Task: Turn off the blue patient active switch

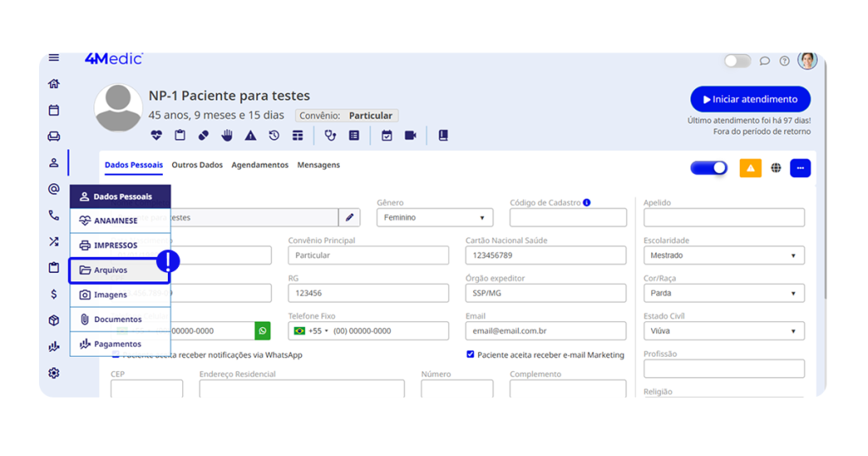Action: 709,168
